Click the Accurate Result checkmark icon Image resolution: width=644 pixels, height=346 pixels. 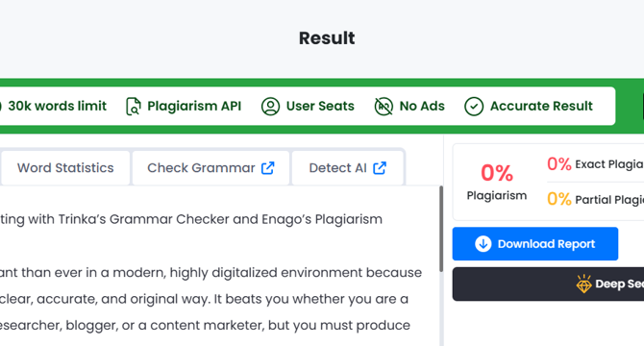[474, 107]
